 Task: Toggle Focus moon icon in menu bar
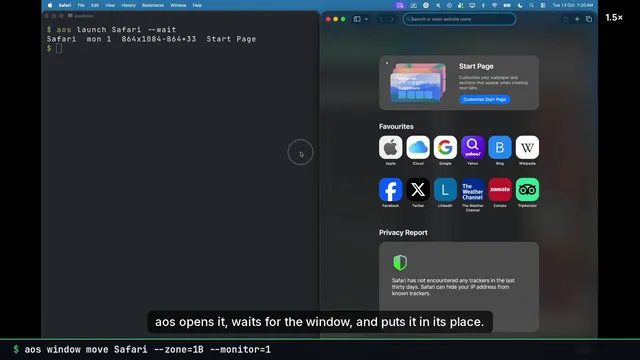(520, 5)
